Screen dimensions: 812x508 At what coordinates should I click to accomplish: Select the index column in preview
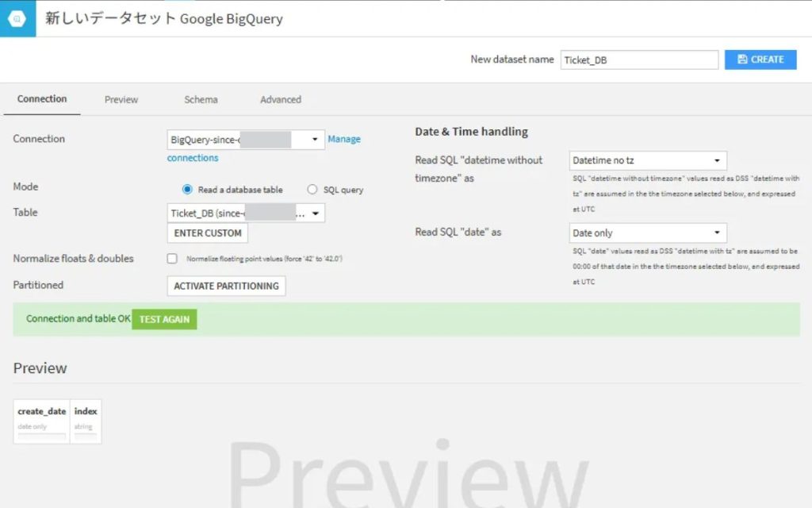point(86,411)
